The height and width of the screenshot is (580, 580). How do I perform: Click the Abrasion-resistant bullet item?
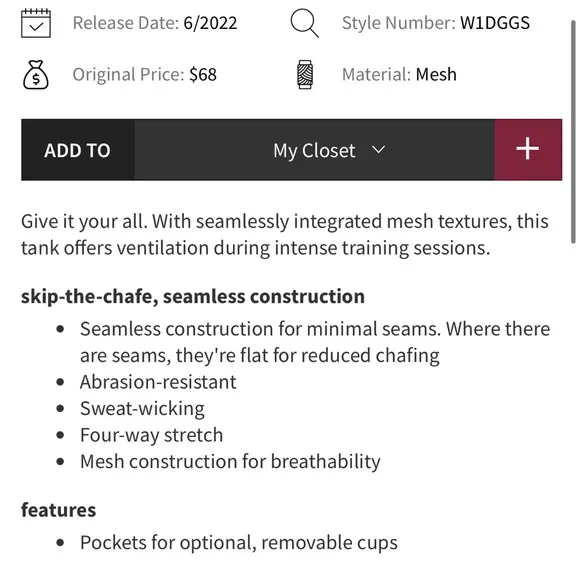click(x=158, y=382)
